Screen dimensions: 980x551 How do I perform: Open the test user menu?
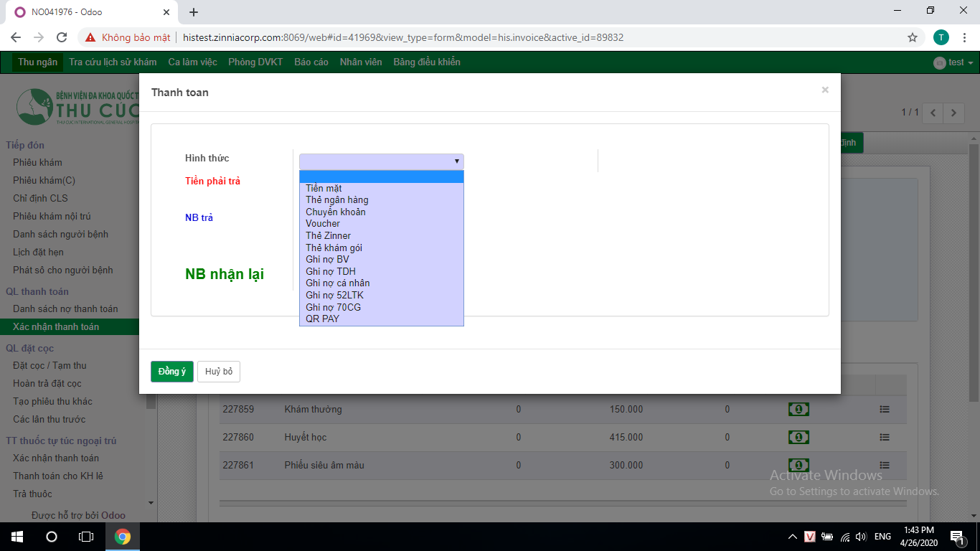[x=954, y=62]
